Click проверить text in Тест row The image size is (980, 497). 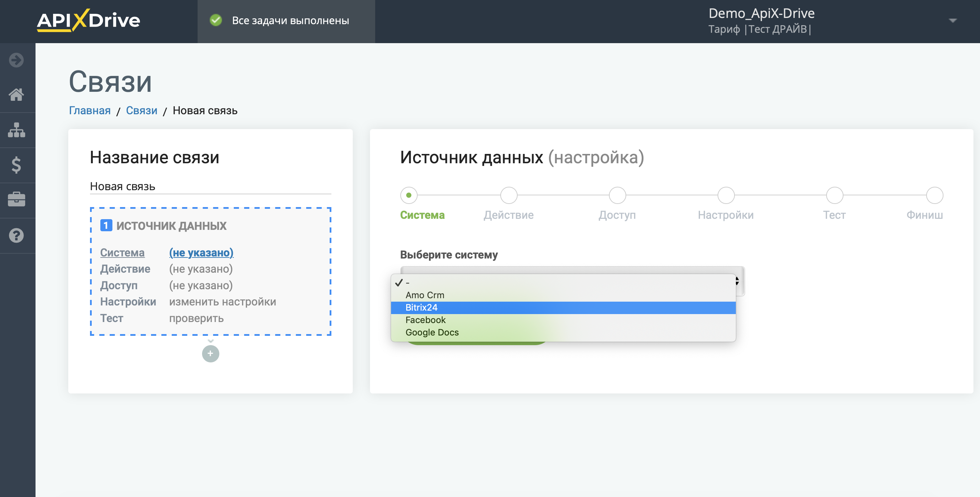[x=196, y=318]
